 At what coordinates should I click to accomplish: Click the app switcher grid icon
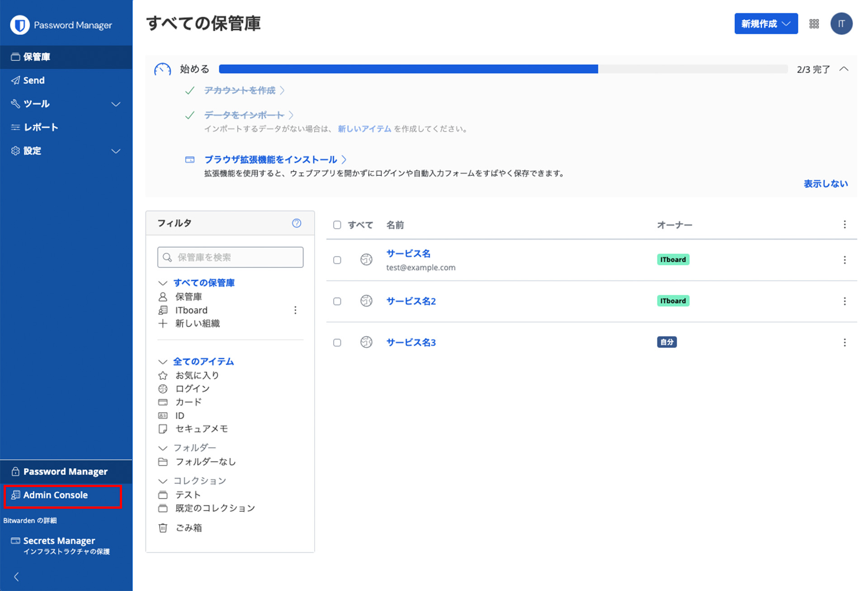click(814, 24)
